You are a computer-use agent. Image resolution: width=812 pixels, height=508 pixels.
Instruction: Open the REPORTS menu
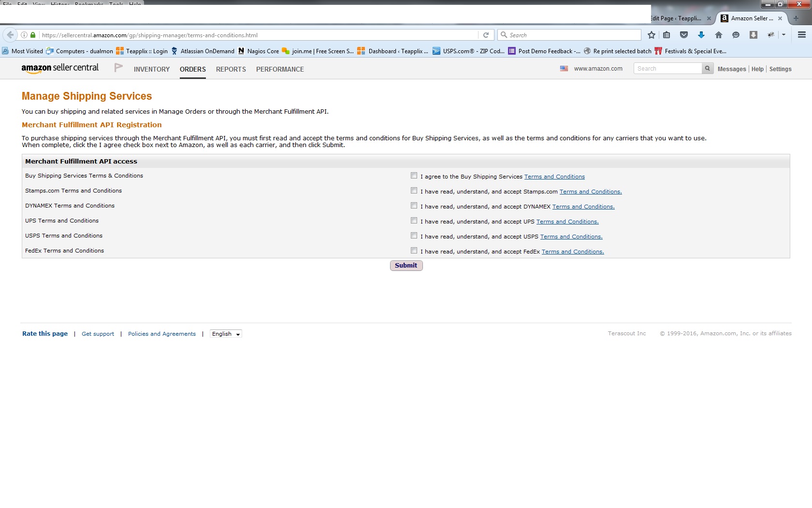pyautogui.click(x=231, y=69)
